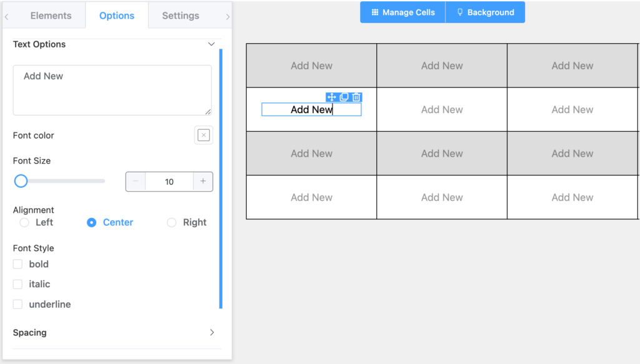Select the fourth row, second column cell
The width and height of the screenshot is (640, 364).
(x=442, y=197)
